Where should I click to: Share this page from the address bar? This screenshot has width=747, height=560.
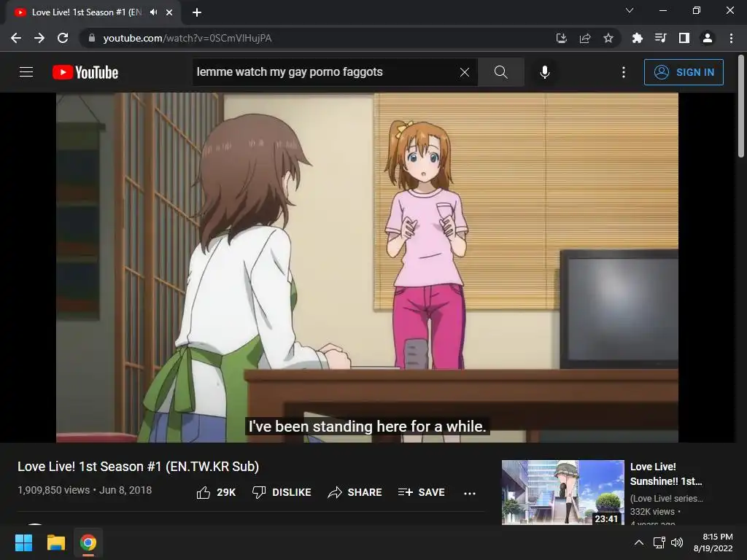[x=585, y=38]
